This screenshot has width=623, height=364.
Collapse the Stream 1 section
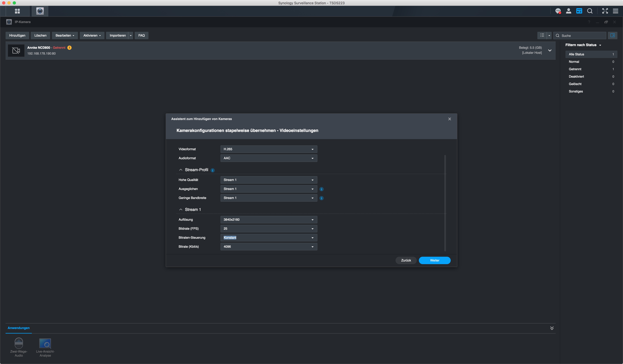(x=181, y=210)
